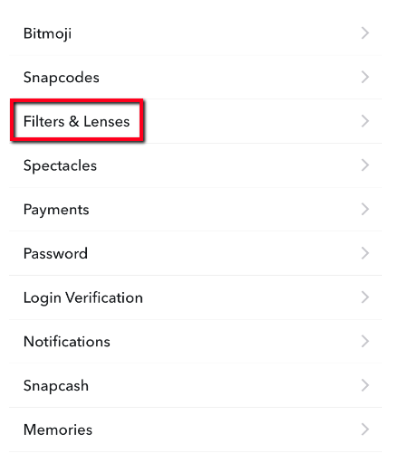Open the Memories settings entry

point(195,429)
